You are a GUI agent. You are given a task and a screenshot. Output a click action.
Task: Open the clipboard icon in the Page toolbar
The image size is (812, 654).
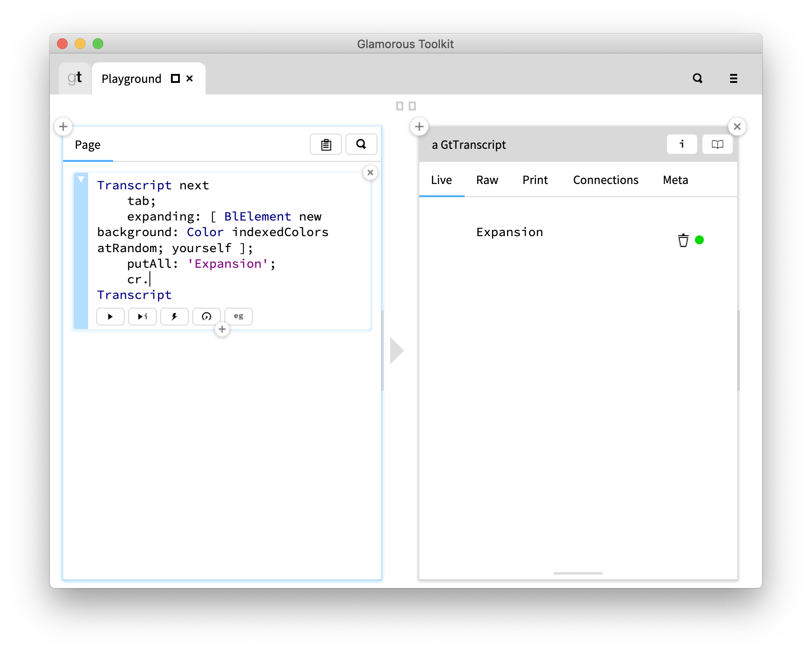[x=325, y=144]
